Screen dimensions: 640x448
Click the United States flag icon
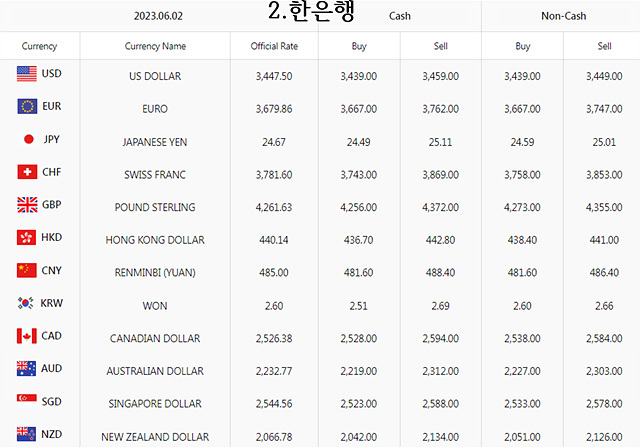tap(27, 74)
